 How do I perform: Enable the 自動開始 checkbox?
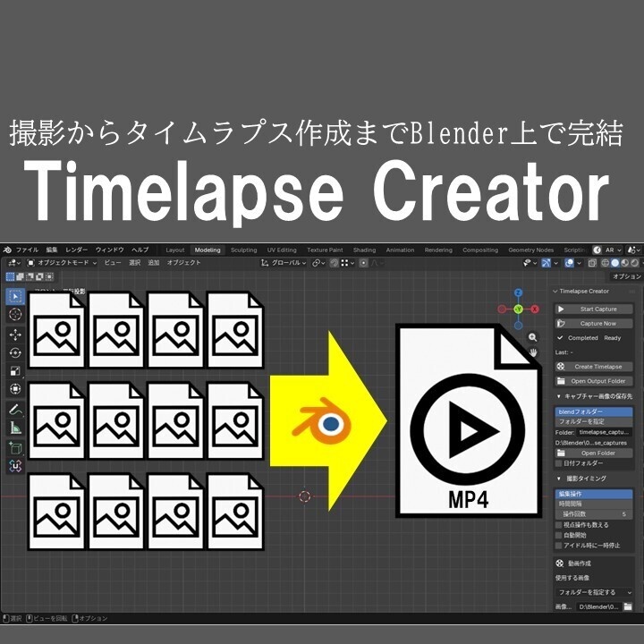[x=558, y=535]
